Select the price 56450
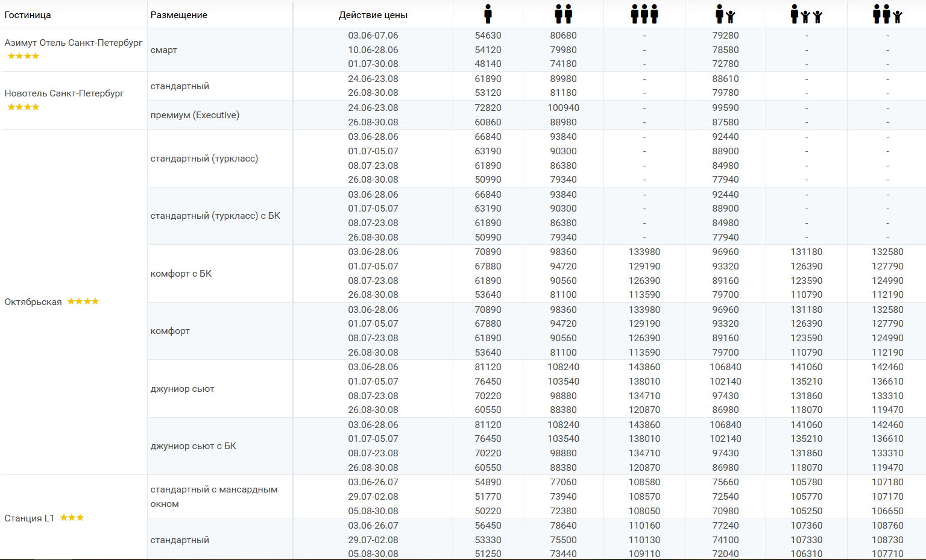 (488, 526)
